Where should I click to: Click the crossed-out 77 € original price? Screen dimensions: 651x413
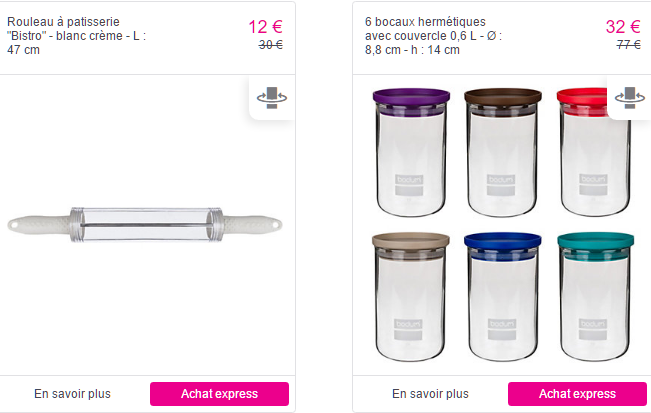point(629,44)
